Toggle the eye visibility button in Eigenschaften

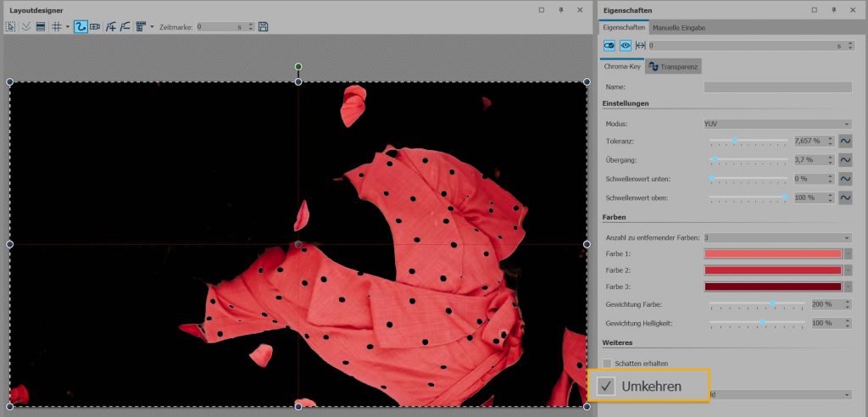tap(626, 45)
